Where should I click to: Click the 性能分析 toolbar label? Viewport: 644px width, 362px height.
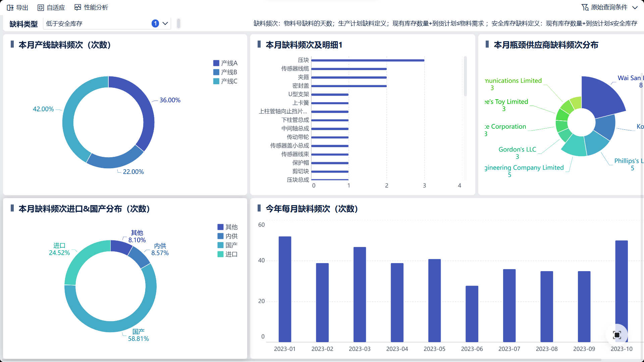click(96, 7)
